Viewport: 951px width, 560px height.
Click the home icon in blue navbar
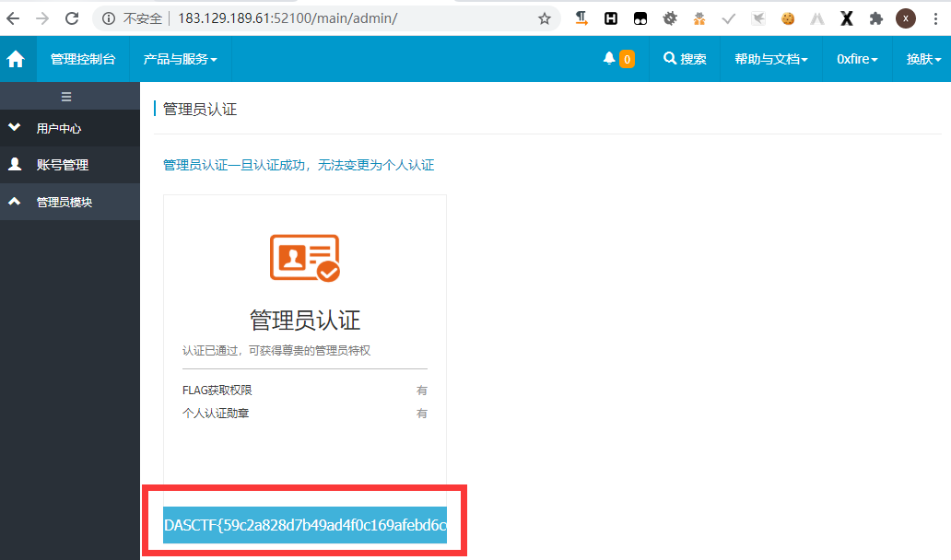coord(16,59)
